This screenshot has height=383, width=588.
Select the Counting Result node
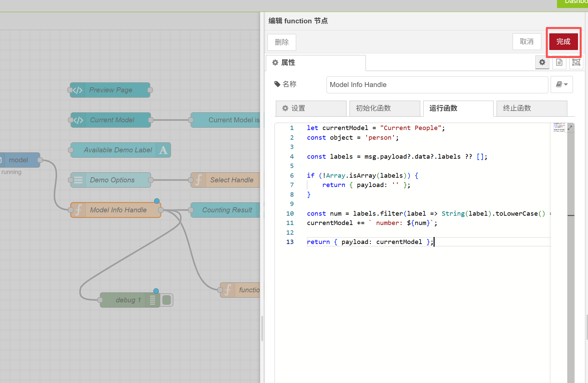[x=227, y=210]
